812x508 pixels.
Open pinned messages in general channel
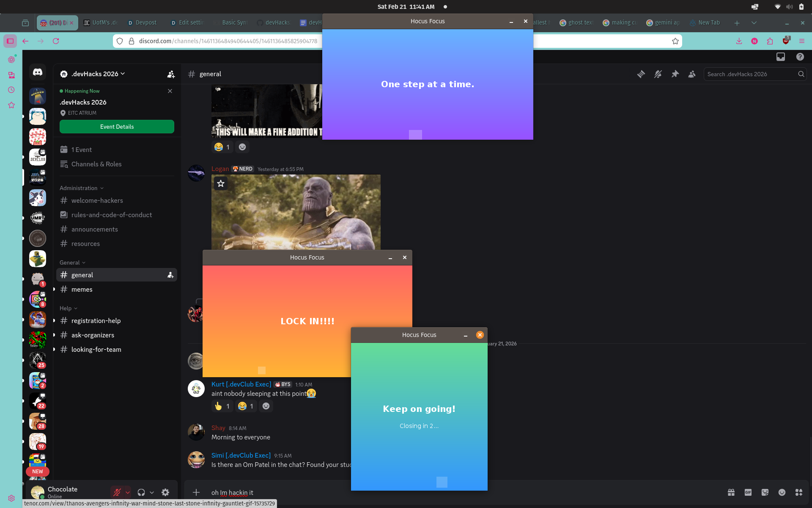tap(675, 74)
